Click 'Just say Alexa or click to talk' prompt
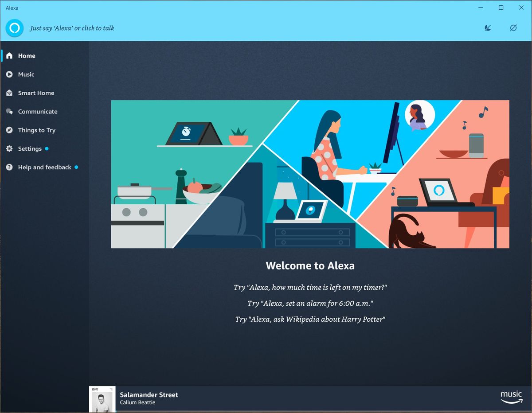Viewport: 532px width, 413px height. coord(72,28)
